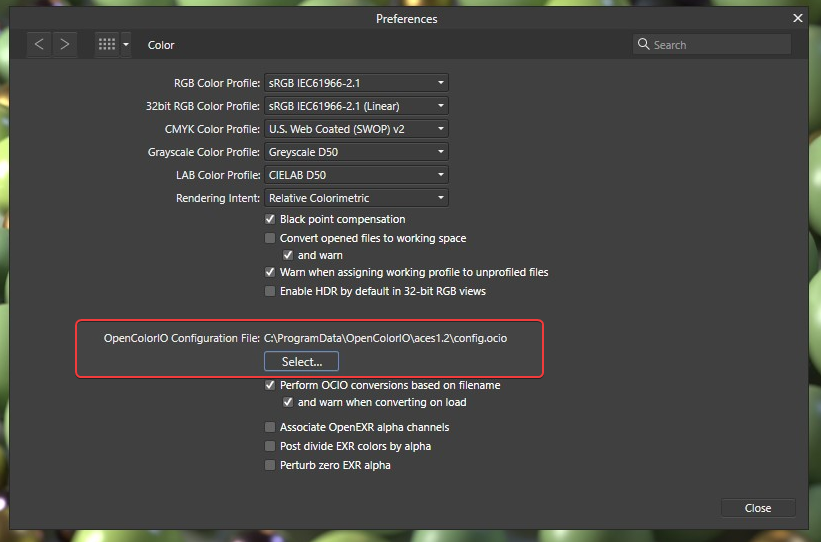Open RGB Color Profile dropdown
This screenshot has width=821, height=542.
click(x=356, y=83)
